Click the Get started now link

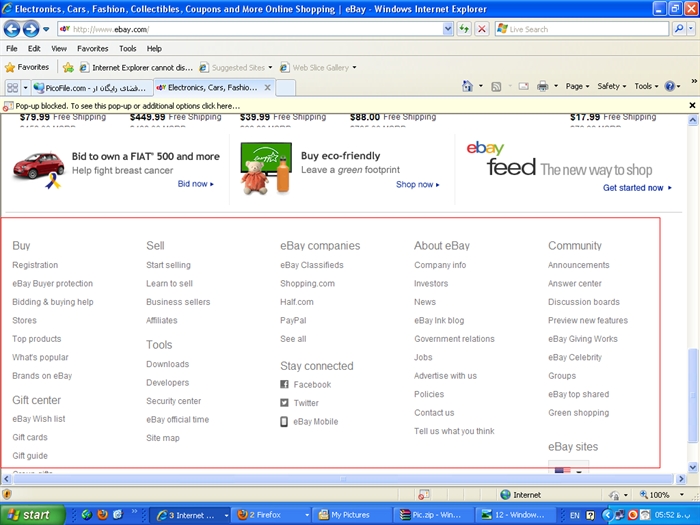pos(637,188)
